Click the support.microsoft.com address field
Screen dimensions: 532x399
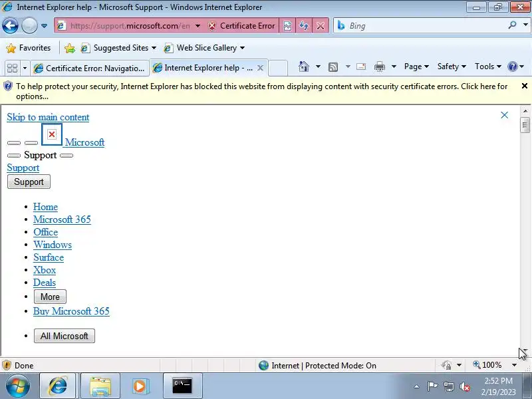[x=130, y=26]
